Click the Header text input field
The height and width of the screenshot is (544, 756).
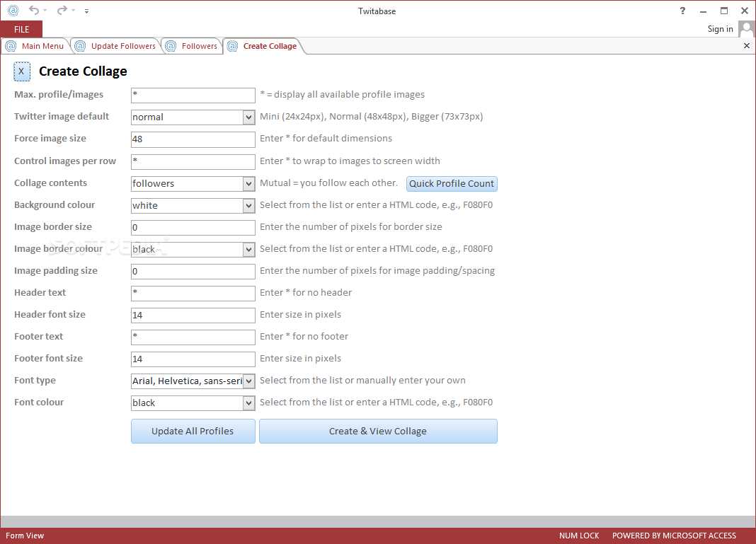[193, 293]
